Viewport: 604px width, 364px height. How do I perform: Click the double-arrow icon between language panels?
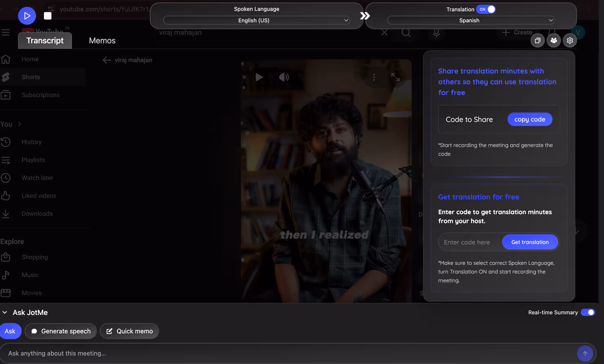[365, 16]
